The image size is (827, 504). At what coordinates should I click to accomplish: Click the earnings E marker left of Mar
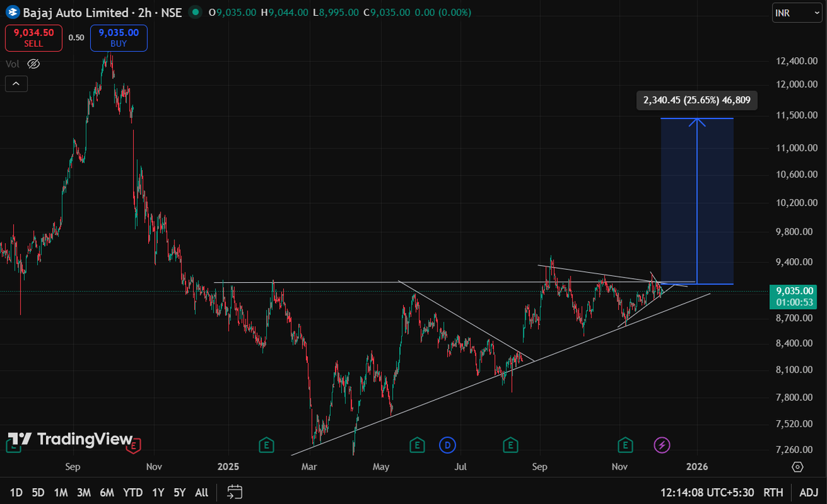[265, 445]
